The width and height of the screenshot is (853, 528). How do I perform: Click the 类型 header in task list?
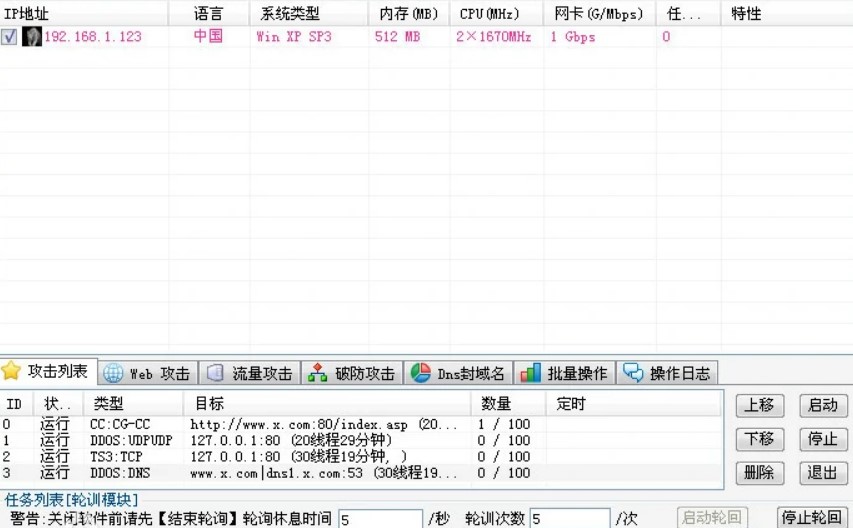[x=133, y=404]
